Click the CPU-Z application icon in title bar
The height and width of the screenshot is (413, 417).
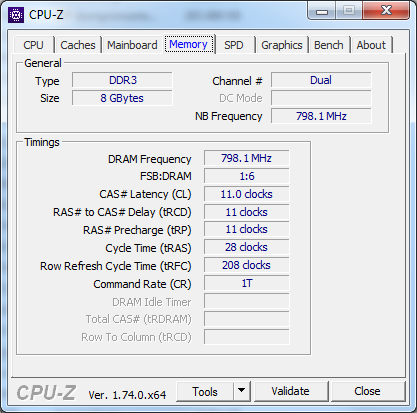[x=16, y=15]
